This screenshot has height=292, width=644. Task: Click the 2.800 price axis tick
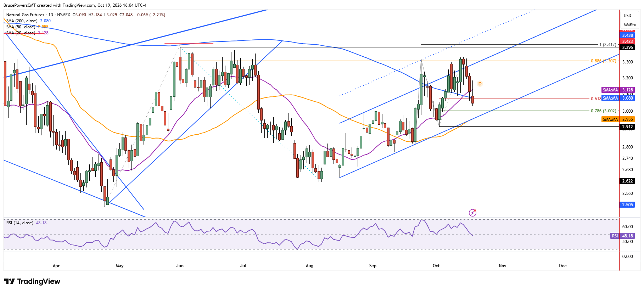pyautogui.click(x=627, y=147)
